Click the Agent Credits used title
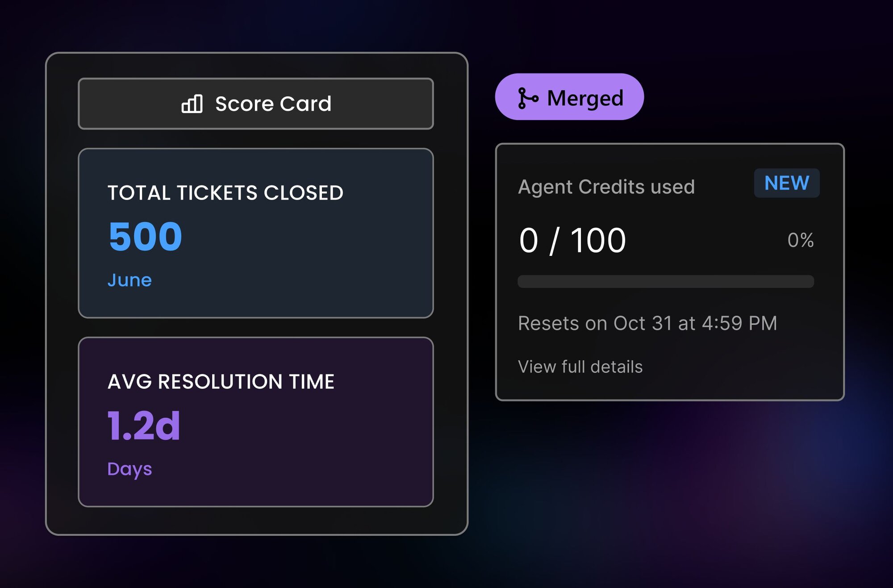Viewport: 893px width, 588px height. [x=606, y=187]
